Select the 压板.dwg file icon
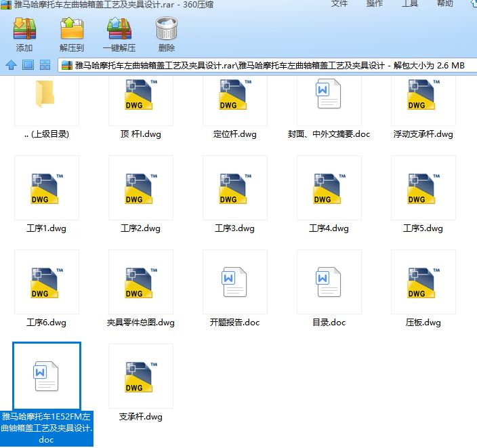Screen dimensions: 477x448 [x=423, y=283]
